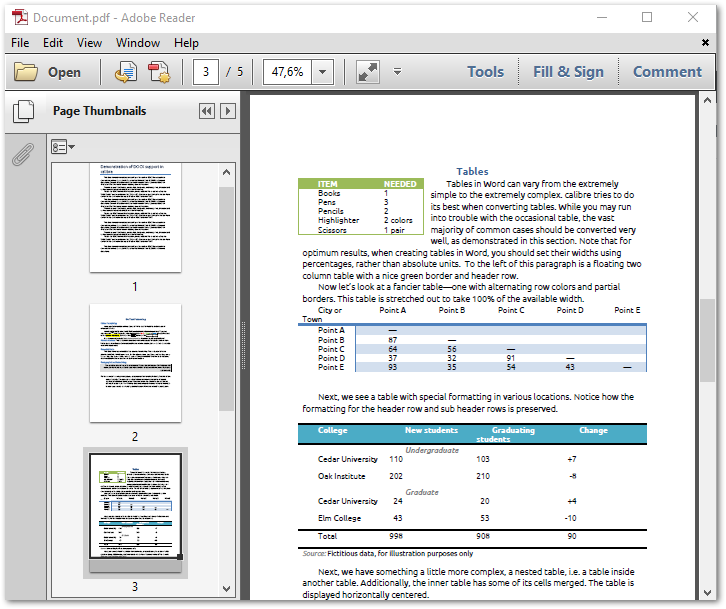The image size is (726, 609).
Task: Open the Fill & Sign pane
Action: 568,72
